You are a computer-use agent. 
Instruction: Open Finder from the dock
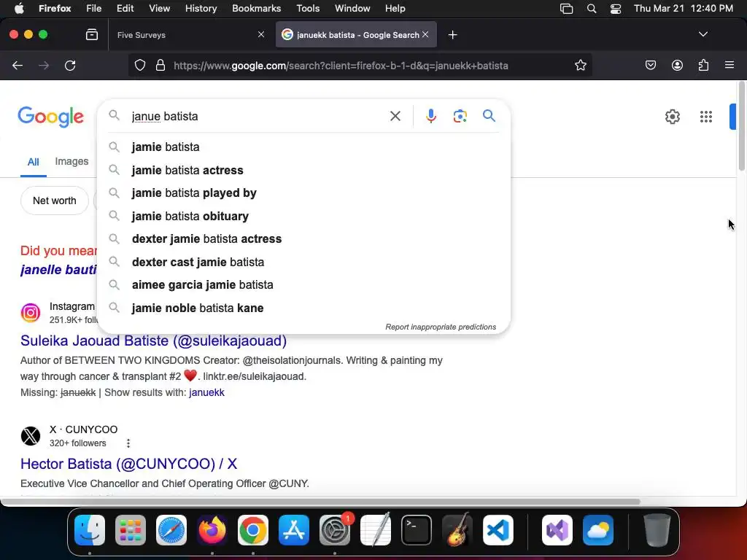pos(90,530)
